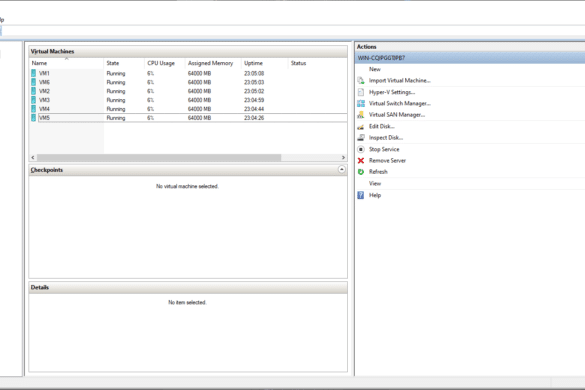Click the Virtual Switch Manager icon

click(361, 103)
